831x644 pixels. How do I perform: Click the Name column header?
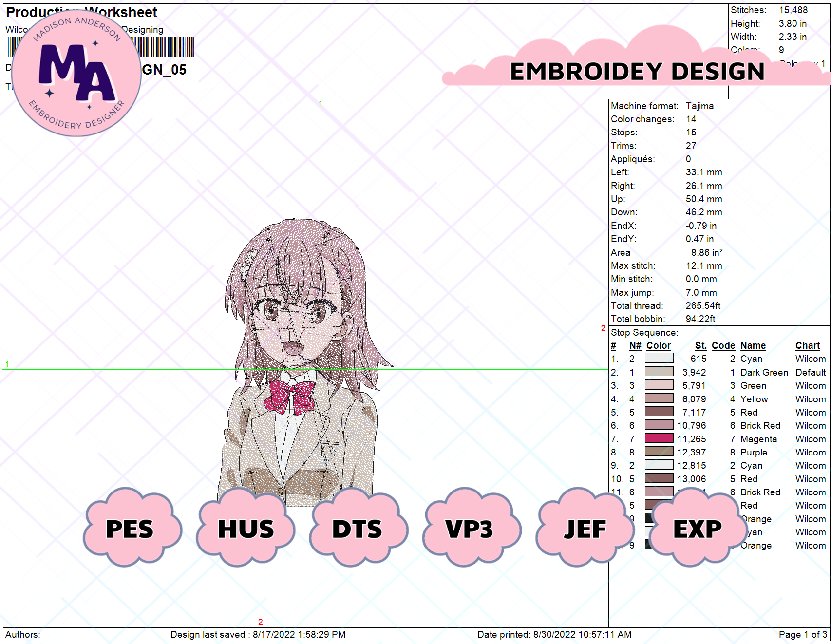click(753, 345)
